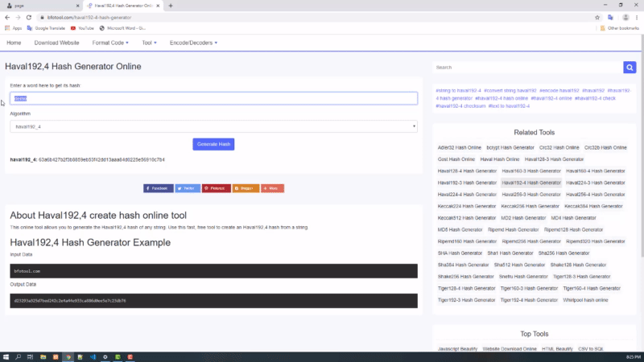Open the Algorithm haval192_4 dropdown
644x362 pixels.
point(213,126)
